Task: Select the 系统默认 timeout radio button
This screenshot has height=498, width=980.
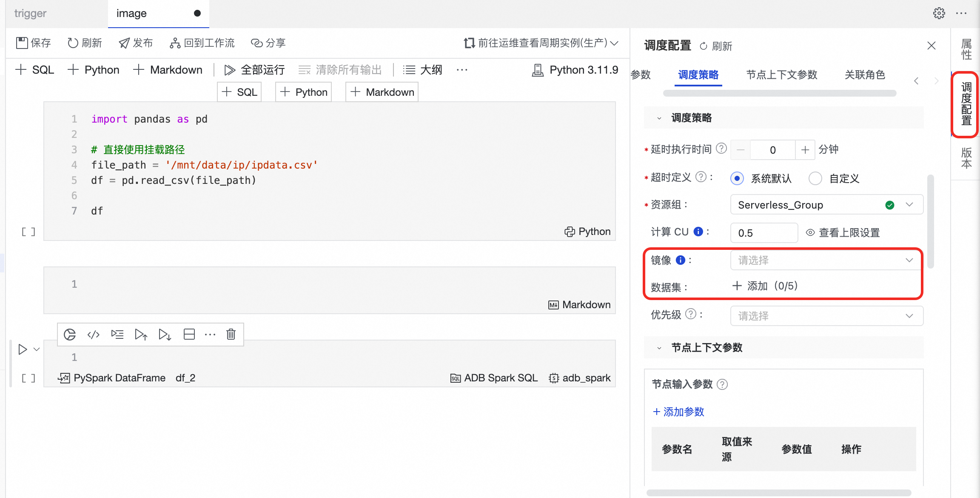Action: click(x=737, y=178)
